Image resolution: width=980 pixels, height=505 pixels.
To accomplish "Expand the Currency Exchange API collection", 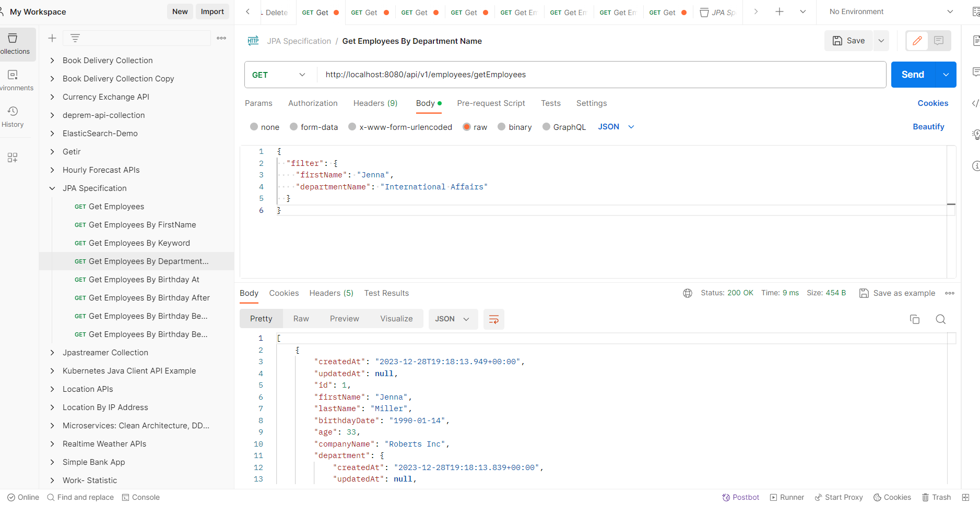I will coord(52,97).
